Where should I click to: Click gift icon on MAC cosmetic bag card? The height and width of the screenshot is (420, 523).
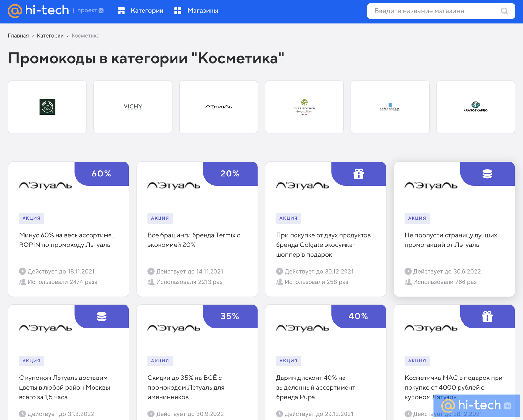click(x=487, y=316)
